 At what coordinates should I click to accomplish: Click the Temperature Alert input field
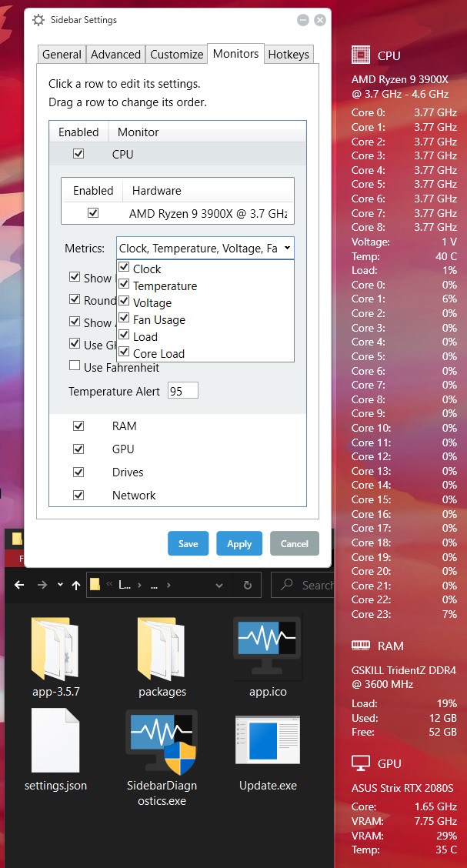(x=182, y=391)
